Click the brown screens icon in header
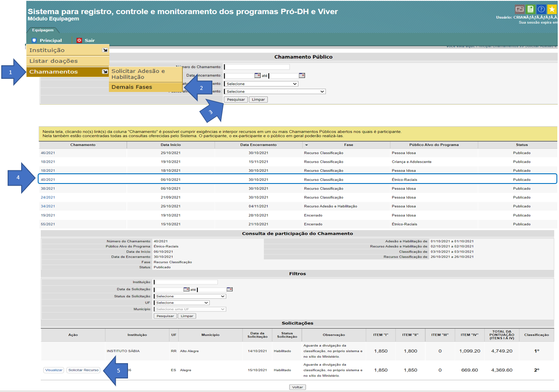Screen dimensions: 559x392 pyautogui.click(x=520, y=9)
